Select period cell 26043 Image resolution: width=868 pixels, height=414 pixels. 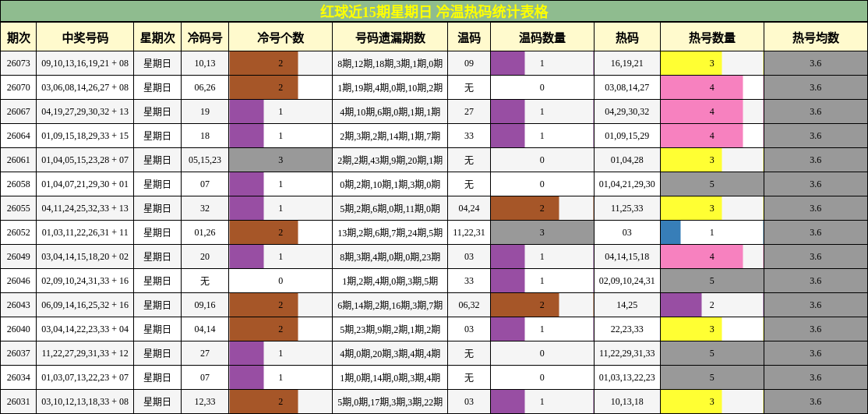(18, 305)
